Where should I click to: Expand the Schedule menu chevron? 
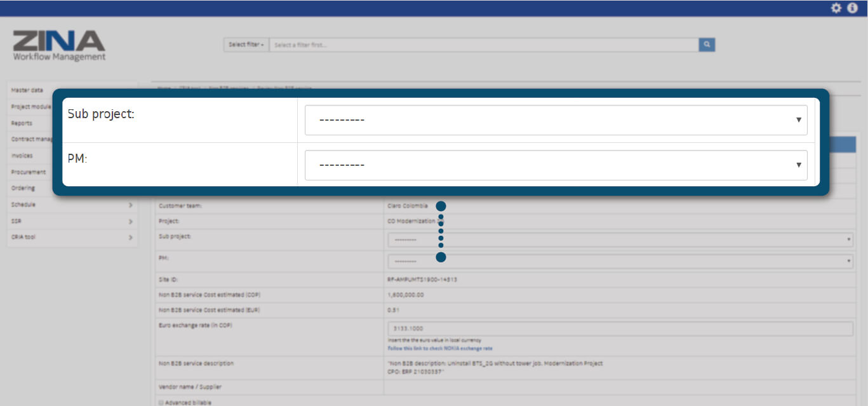click(x=130, y=205)
